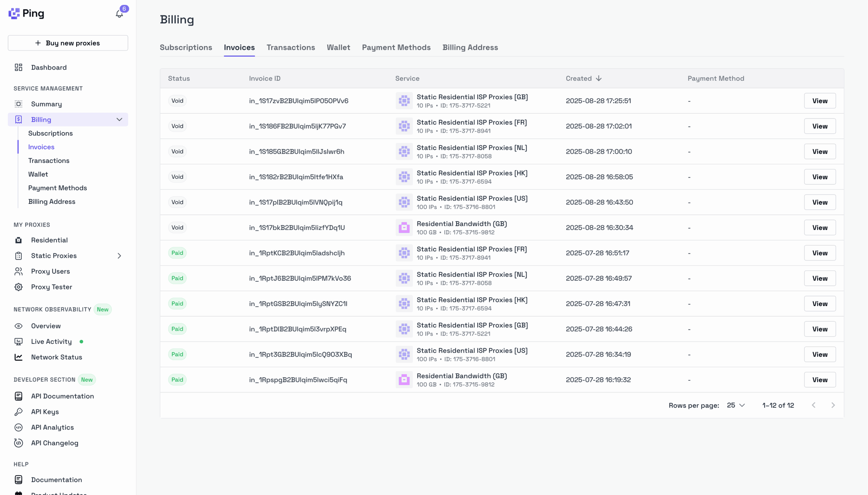Click the Residential Bandwidth service icon in the Void row
The image size is (868, 495).
click(x=404, y=227)
